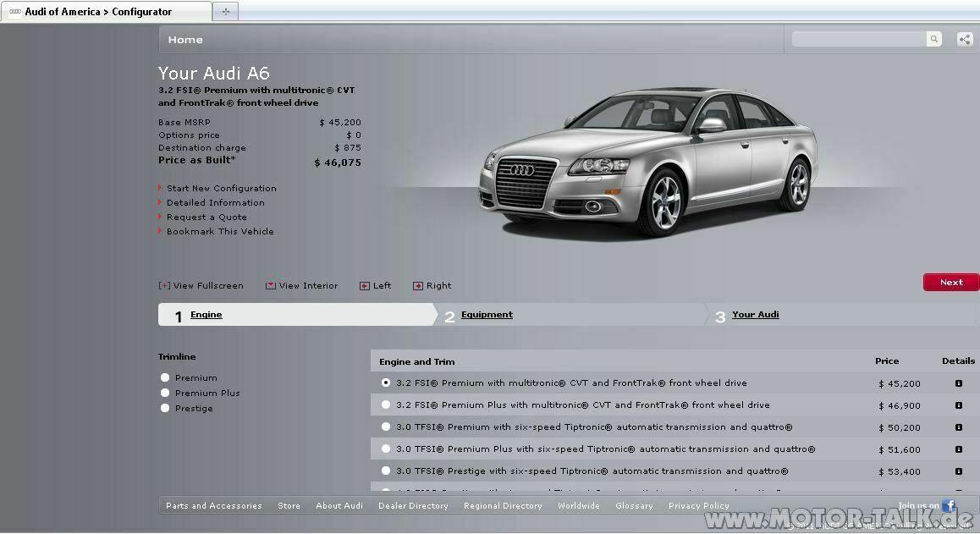Open details icon for $51,600 trim
The image size is (980, 534).
tap(958, 449)
